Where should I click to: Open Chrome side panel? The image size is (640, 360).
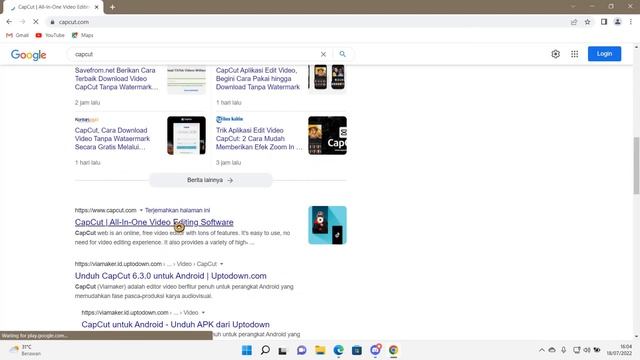604,22
